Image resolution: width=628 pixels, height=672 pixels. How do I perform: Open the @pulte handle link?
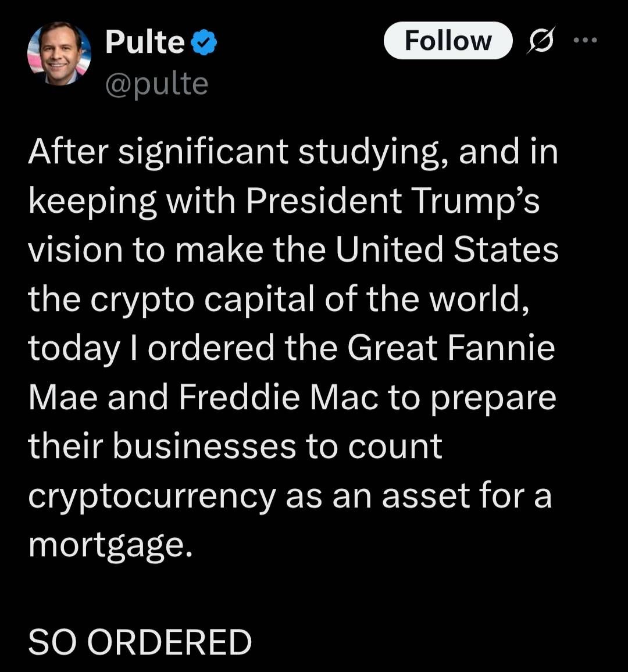pos(156,84)
